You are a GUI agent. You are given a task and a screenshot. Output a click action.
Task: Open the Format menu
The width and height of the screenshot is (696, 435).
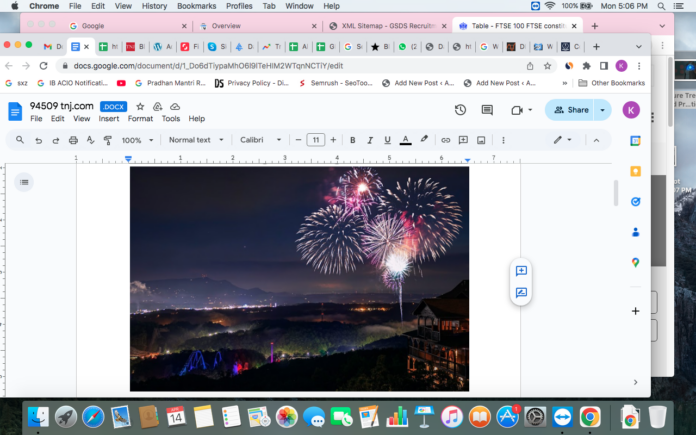140,119
